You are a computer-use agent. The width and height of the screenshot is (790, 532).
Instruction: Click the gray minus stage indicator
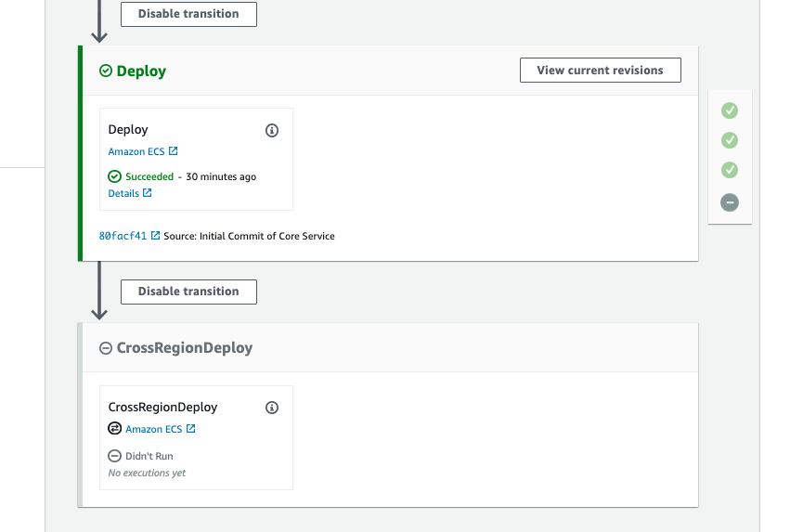[729, 202]
